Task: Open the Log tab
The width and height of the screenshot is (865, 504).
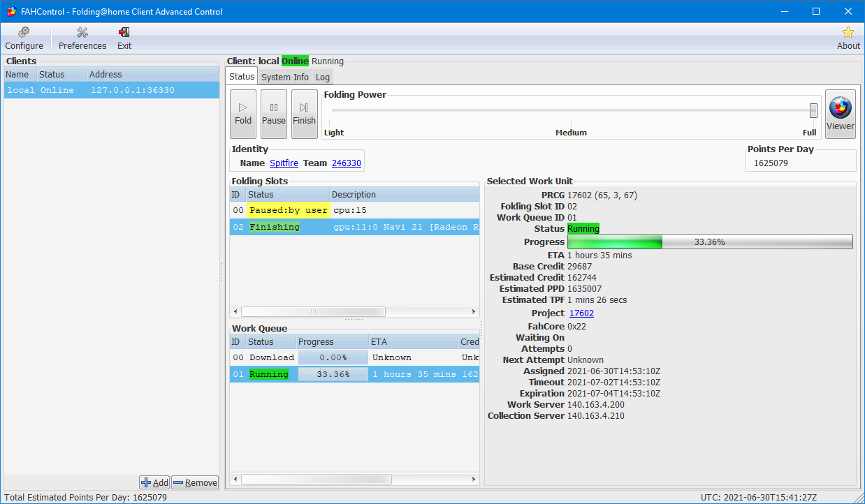Action: (x=322, y=77)
